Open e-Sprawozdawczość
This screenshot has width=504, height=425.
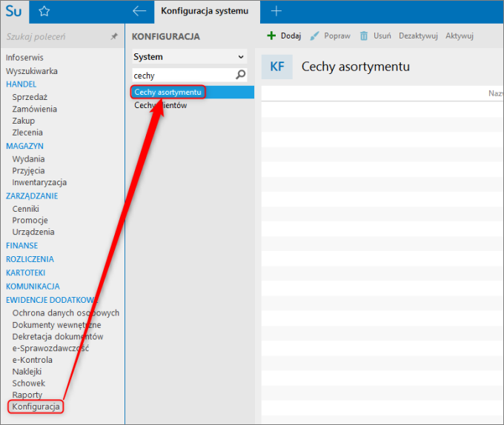click(50, 348)
